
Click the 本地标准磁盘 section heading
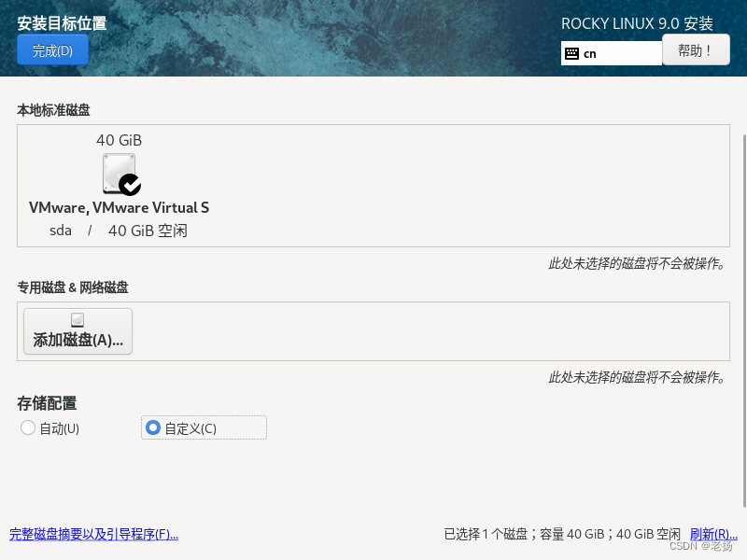point(53,110)
